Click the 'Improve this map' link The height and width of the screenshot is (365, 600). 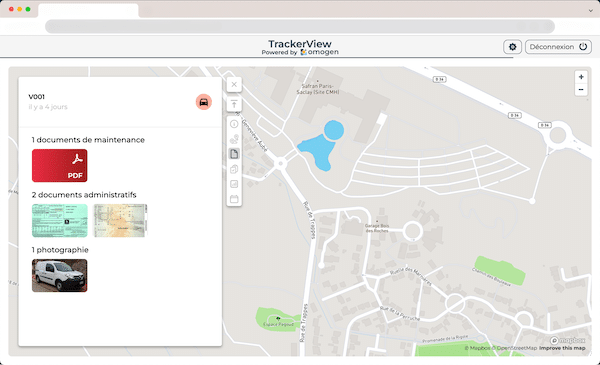(562, 348)
